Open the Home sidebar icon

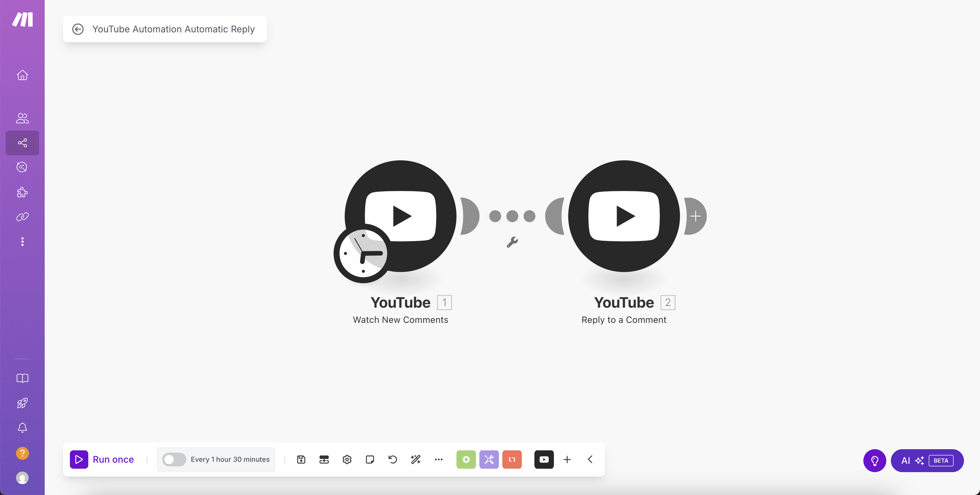click(x=22, y=75)
